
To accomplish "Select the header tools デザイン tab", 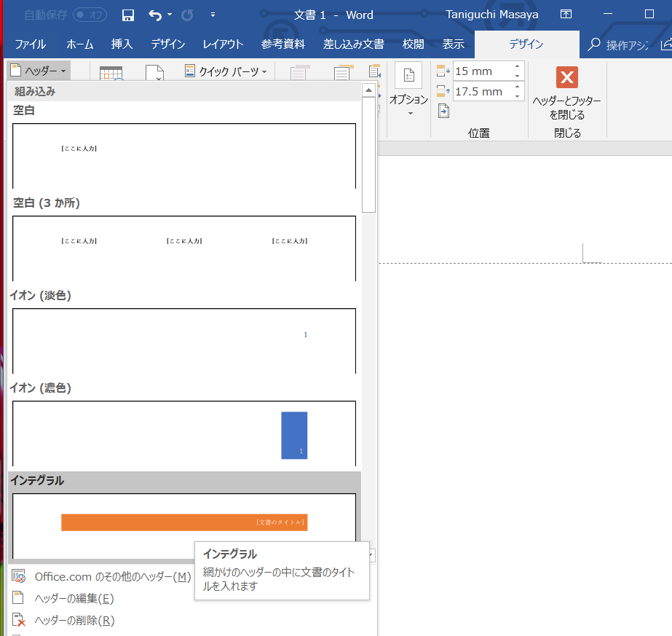I will pos(526,44).
